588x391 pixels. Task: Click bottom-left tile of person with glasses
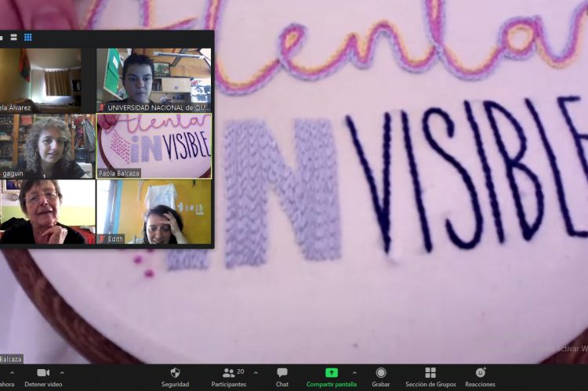click(47, 211)
